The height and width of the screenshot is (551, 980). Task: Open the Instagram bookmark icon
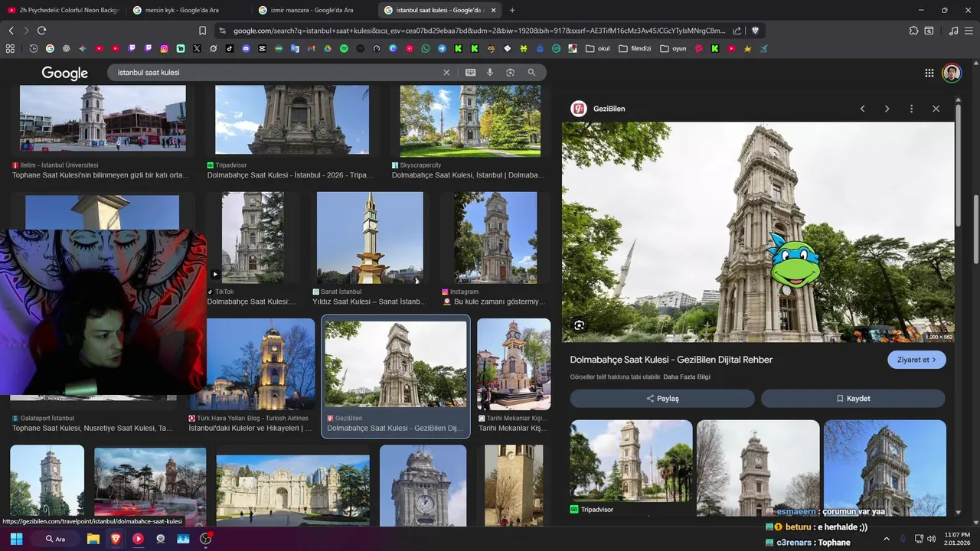click(164, 48)
